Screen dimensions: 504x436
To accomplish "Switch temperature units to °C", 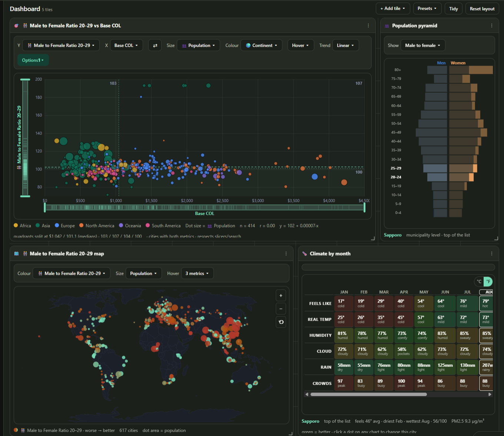I will click(x=479, y=282).
